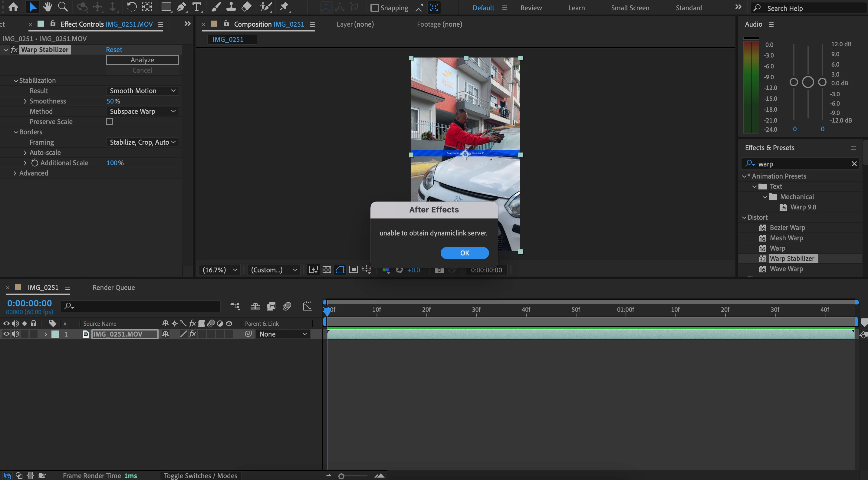Image resolution: width=868 pixels, height=480 pixels.
Task: Open the Method dropdown Subspace Warp
Action: click(142, 111)
